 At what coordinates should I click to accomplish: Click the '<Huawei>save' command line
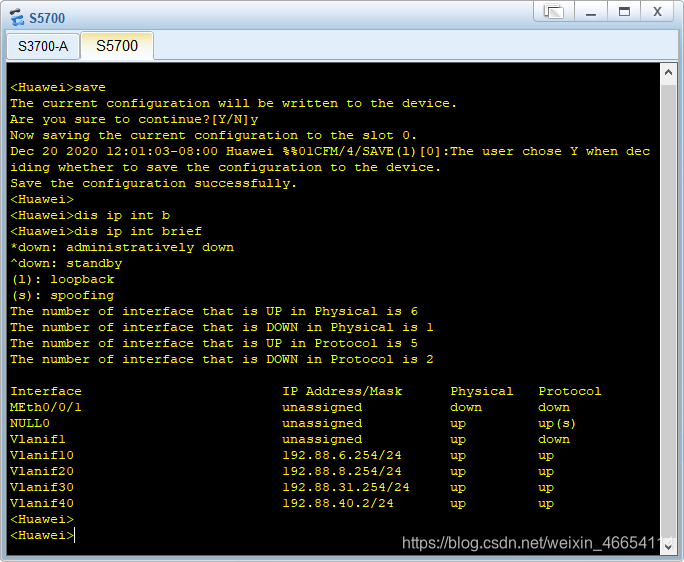(58, 87)
